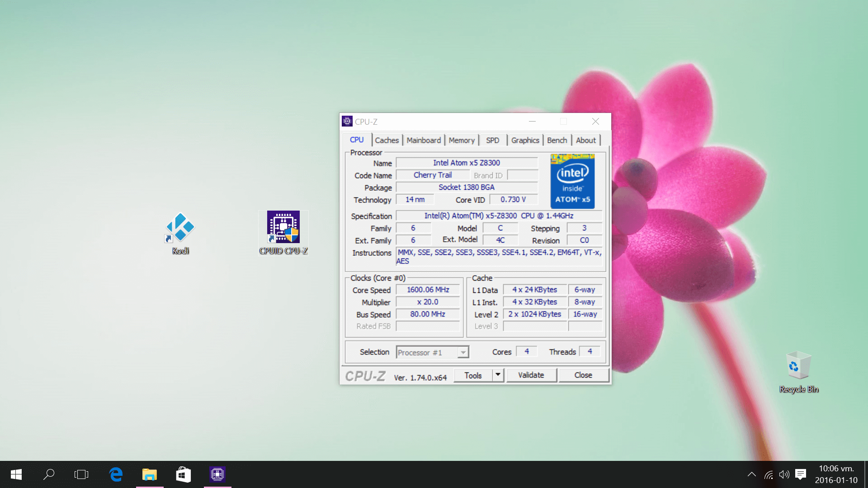Click the Core Speed value 1600.06 MHz
The width and height of the screenshot is (868, 488).
pyautogui.click(x=428, y=290)
